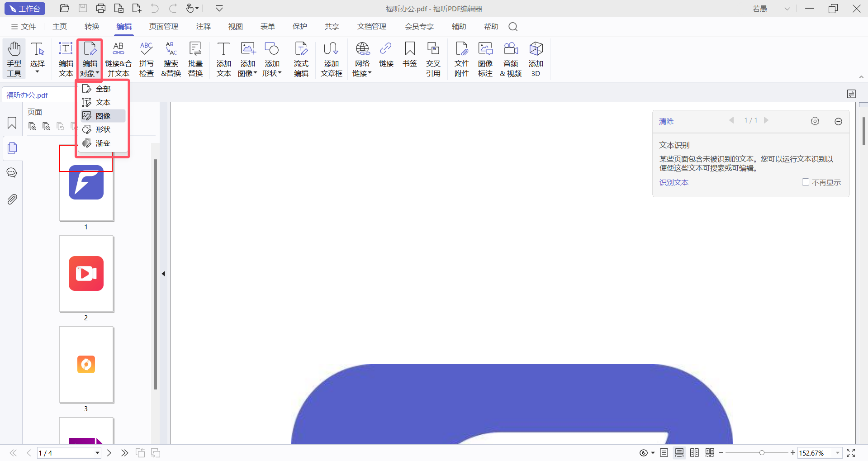Click the search magnifier in menu bar
This screenshot has height=461, width=868.
click(x=513, y=27)
